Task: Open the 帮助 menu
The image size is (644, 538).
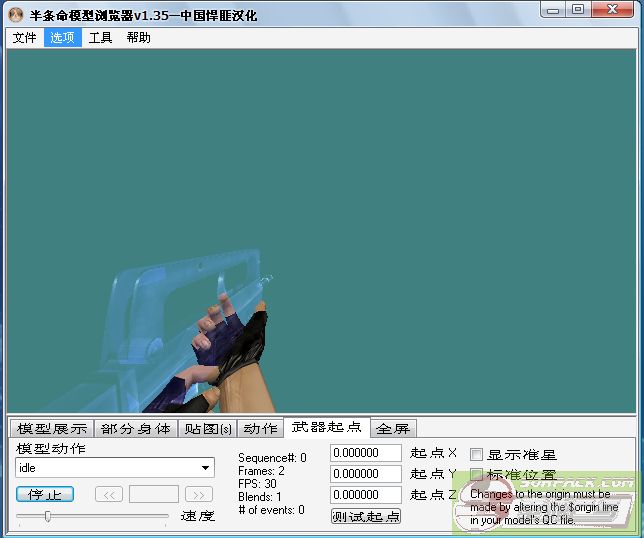Action: [x=139, y=38]
